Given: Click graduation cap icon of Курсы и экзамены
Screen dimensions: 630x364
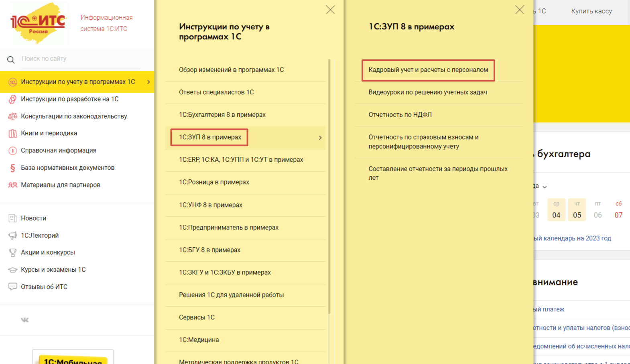Looking at the screenshot, I should point(12,270).
